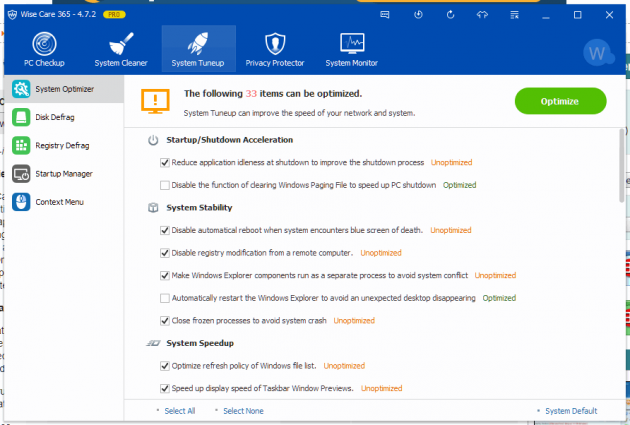The width and height of the screenshot is (630, 425).
Task: Open the Context Menu section
Action: coord(57,202)
